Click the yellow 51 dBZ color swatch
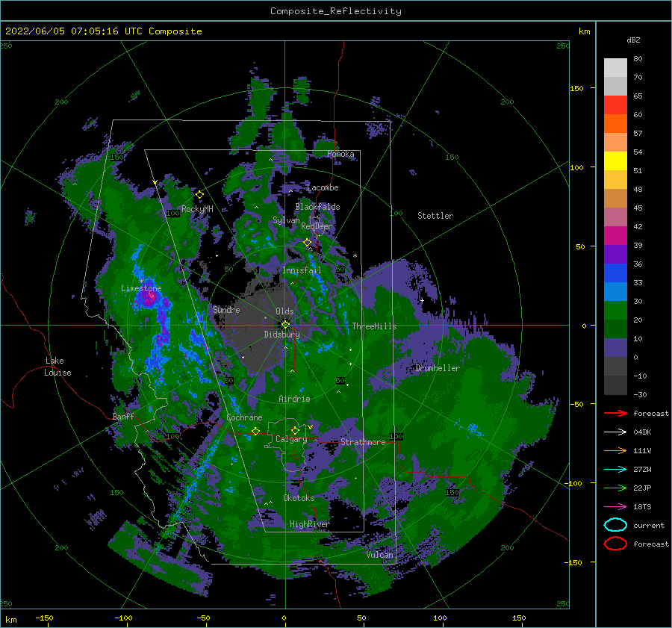This screenshot has width=672, height=628. pyautogui.click(x=615, y=161)
